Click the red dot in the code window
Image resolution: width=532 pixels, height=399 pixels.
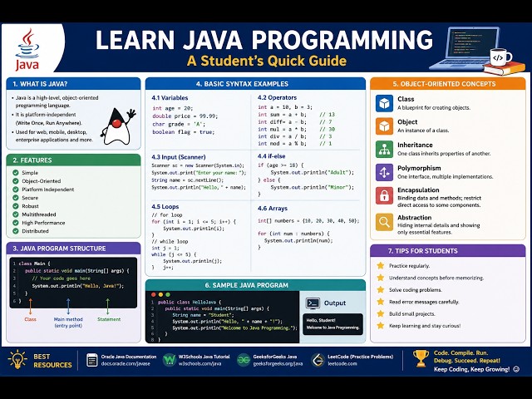(153, 295)
